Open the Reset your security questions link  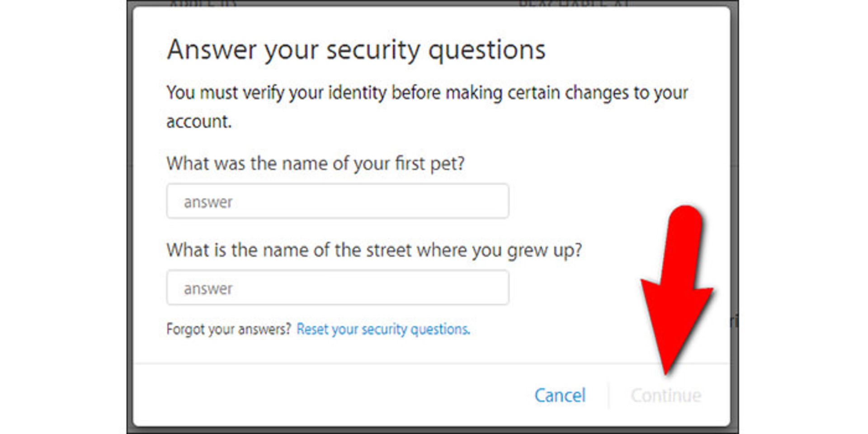(383, 329)
